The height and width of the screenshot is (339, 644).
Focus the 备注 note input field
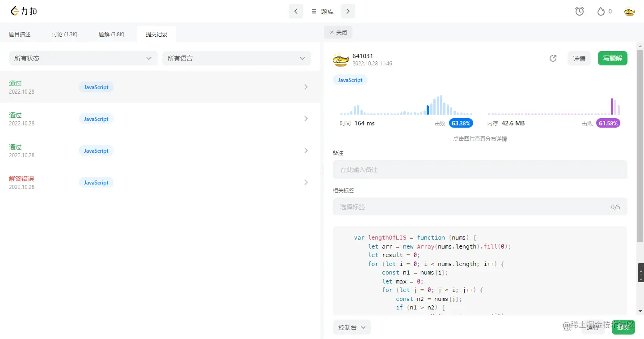pos(480,170)
